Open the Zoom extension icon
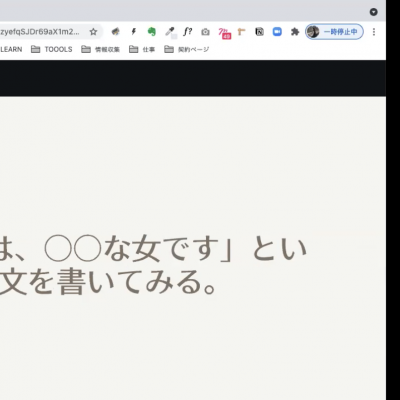The height and width of the screenshot is (400, 400). (277, 32)
